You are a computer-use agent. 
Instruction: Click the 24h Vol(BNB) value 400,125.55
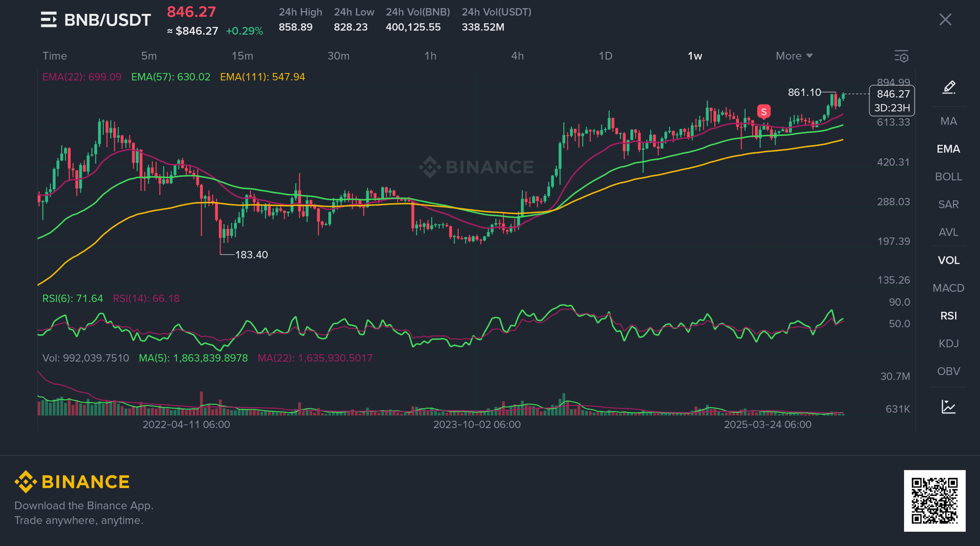[x=413, y=27]
